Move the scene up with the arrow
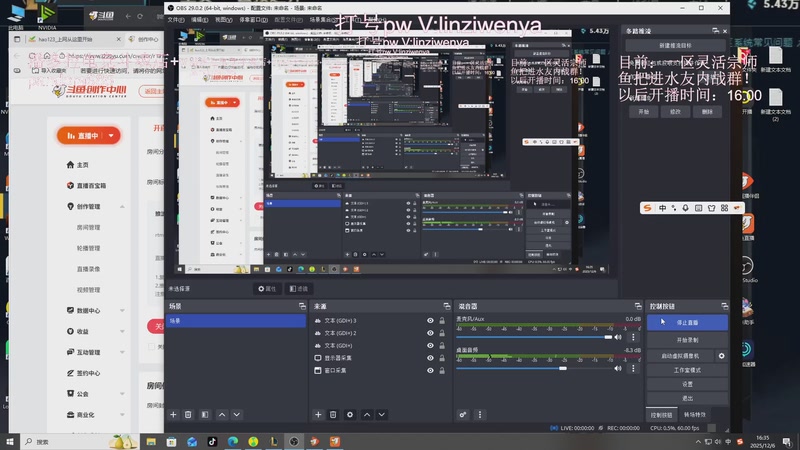Screen dimensions: 800x450 [222, 415]
